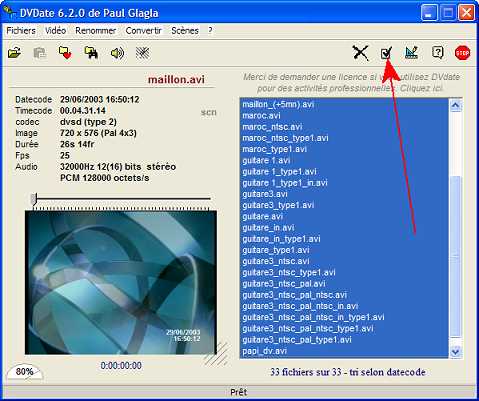Select guitare.avi in the list
479x401 pixels.
pos(344,217)
